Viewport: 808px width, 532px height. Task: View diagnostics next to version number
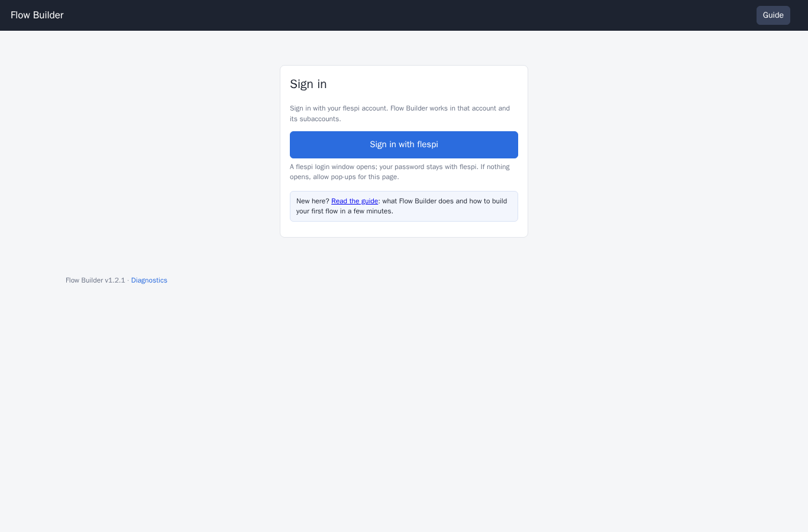click(x=149, y=280)
